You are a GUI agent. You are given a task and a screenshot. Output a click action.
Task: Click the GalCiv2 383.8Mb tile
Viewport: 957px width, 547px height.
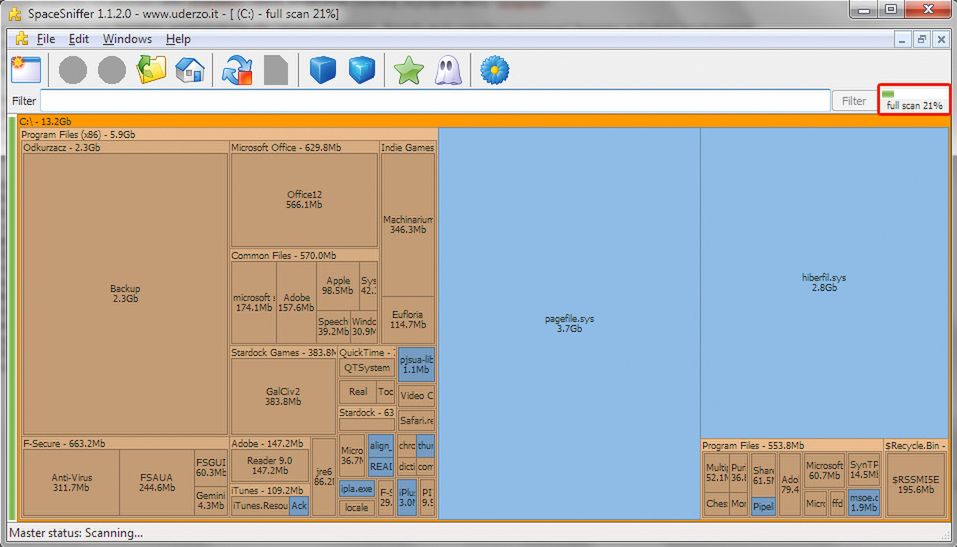pyautogui.click(x=283, y=397)
